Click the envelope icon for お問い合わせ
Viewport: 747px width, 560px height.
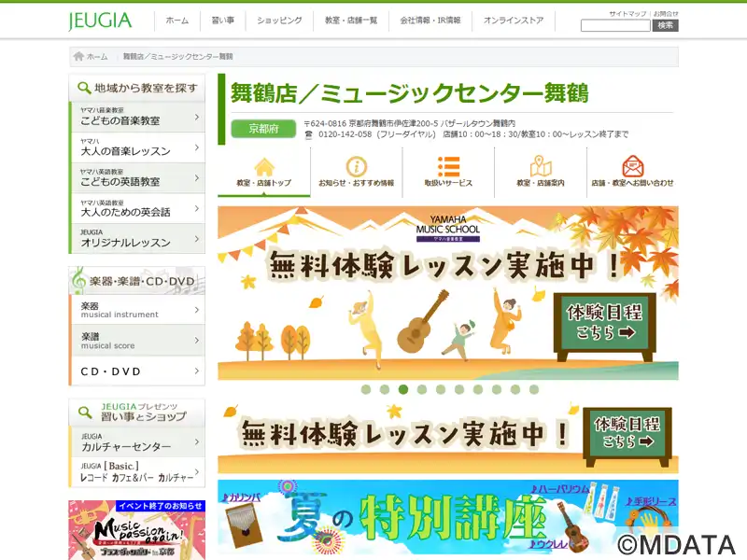coord(633,166)
